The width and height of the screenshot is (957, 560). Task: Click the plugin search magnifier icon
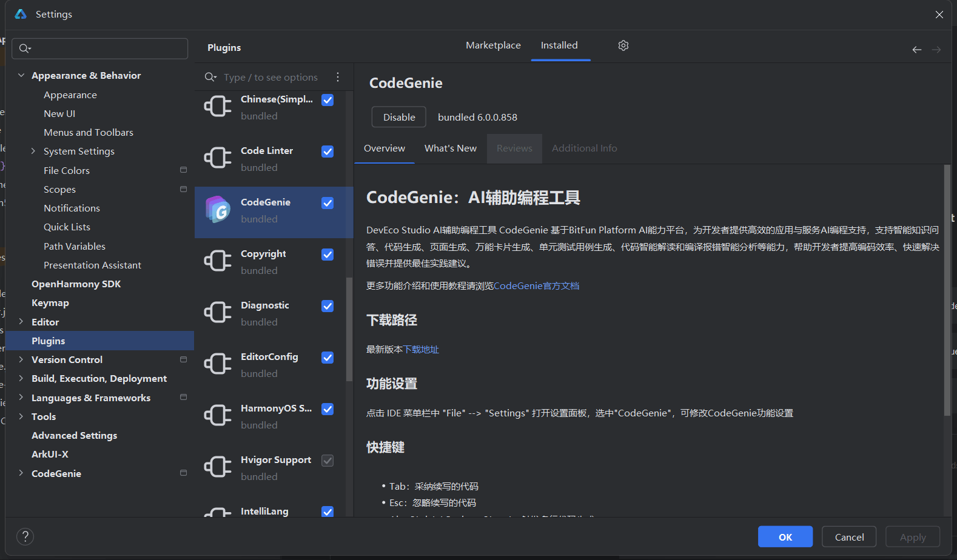(210, 77)
